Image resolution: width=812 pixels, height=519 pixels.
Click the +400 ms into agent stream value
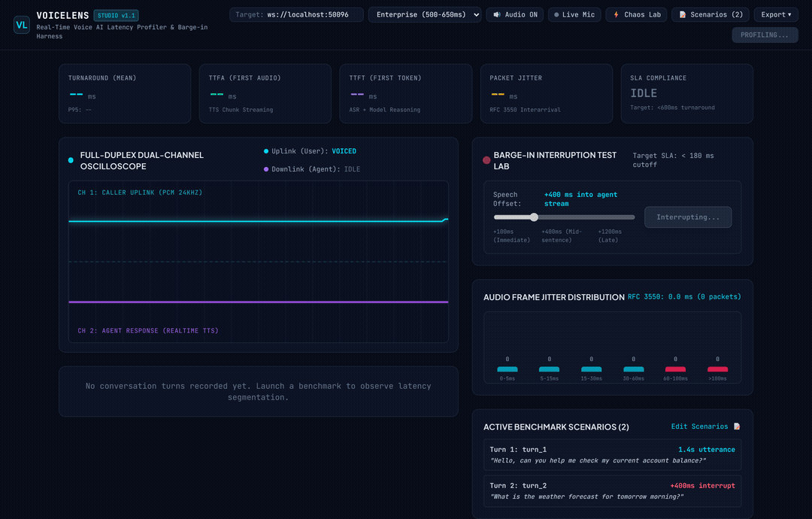[580, 199]
